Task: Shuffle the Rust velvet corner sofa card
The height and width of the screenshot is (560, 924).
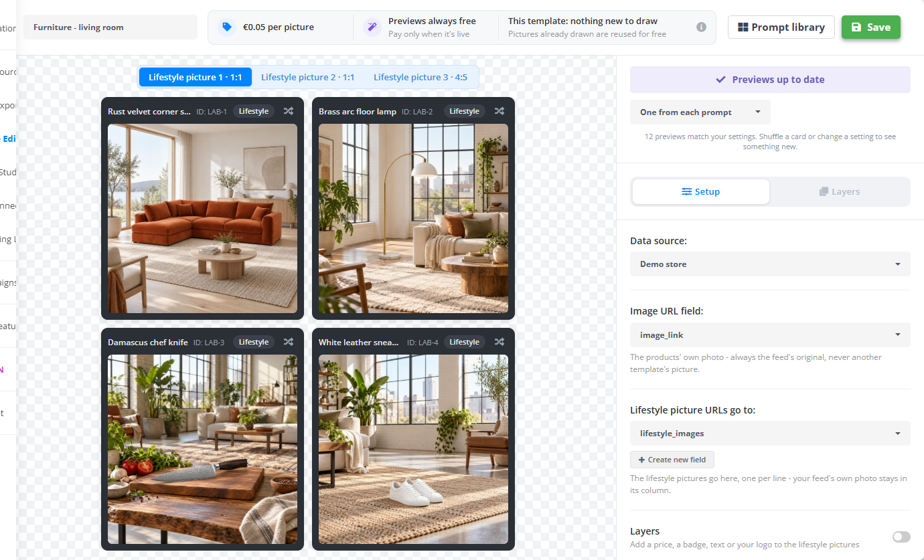Action: pos(289,112)
